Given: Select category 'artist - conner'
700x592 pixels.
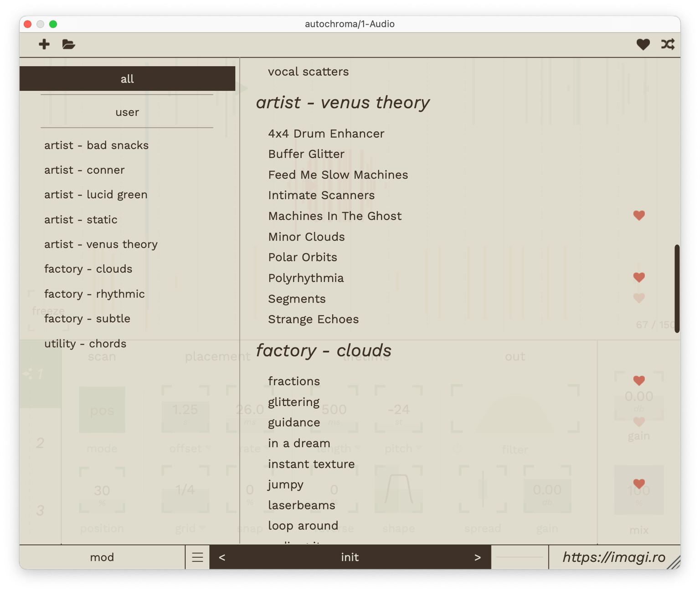Looking at the screenshot, I should point(84,170).
